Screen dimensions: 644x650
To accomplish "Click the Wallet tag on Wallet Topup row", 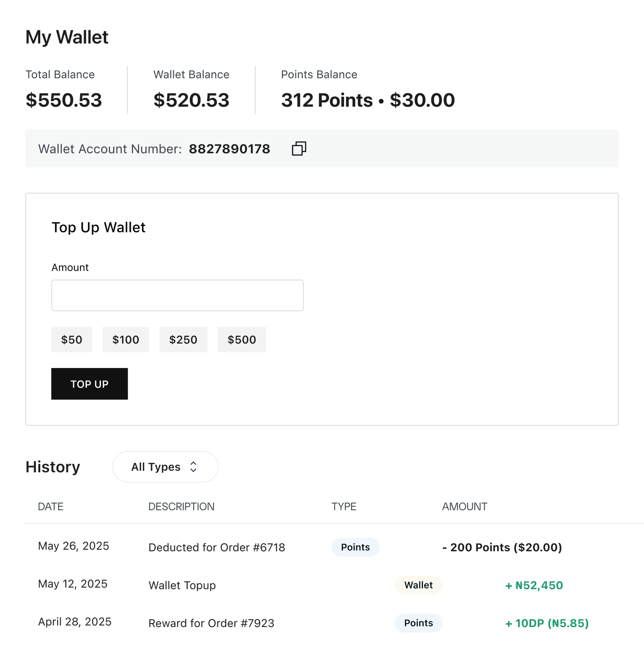I will click(419, 585).
